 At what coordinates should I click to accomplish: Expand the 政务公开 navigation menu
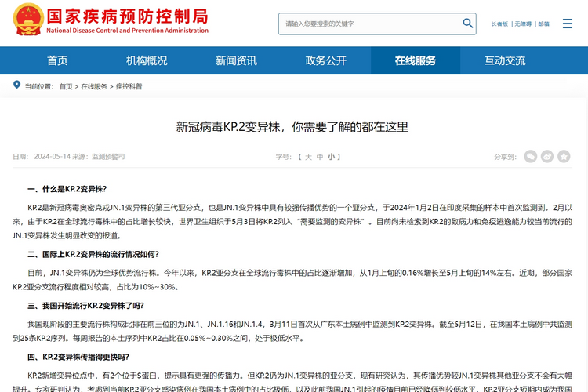325,61
